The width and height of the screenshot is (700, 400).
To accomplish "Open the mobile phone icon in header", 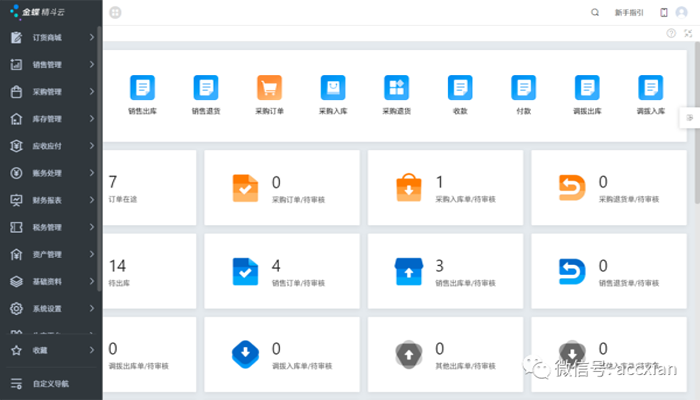I will (x=662, y=12).
